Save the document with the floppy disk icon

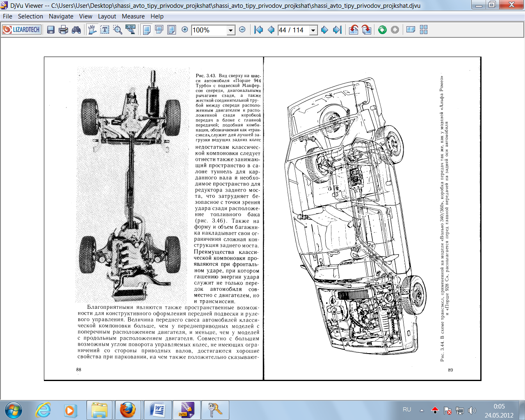coord(51,30)
